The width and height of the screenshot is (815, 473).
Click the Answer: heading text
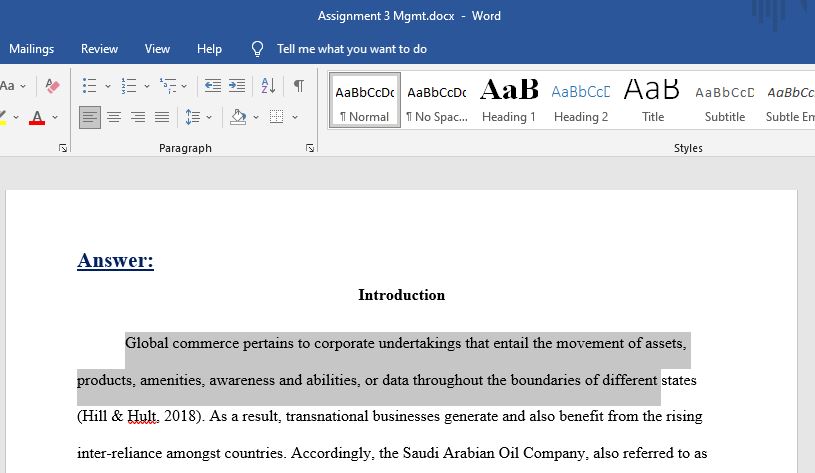click(x=115, y=260)
